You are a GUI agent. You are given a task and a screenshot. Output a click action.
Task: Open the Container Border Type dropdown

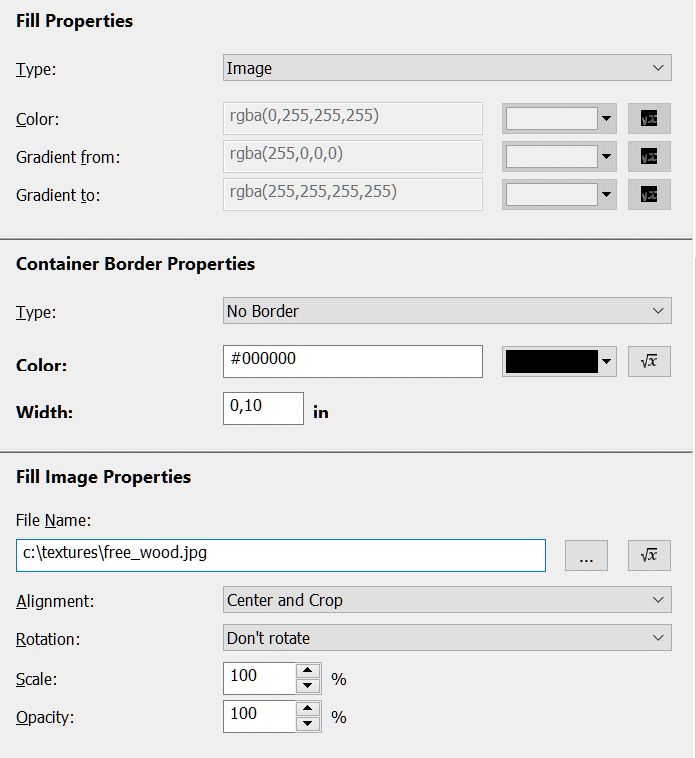(x=447, y=310)
